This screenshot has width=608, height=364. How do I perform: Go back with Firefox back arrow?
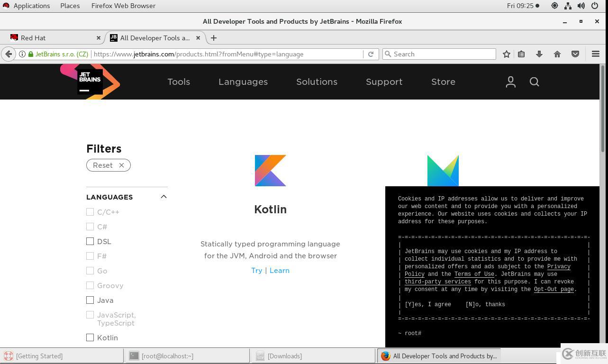(9, 54)
